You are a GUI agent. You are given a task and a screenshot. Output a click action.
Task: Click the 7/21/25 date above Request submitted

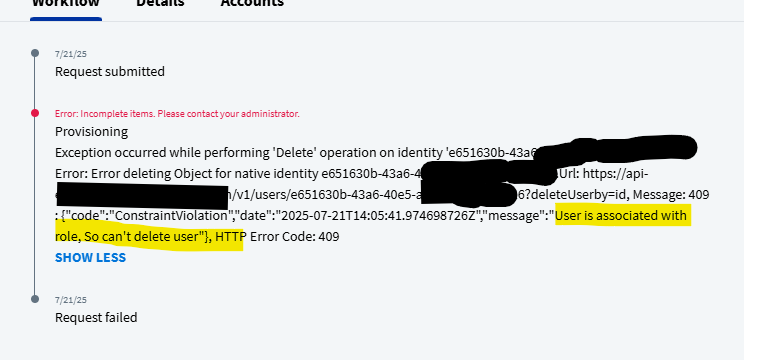tap(71, 54)
